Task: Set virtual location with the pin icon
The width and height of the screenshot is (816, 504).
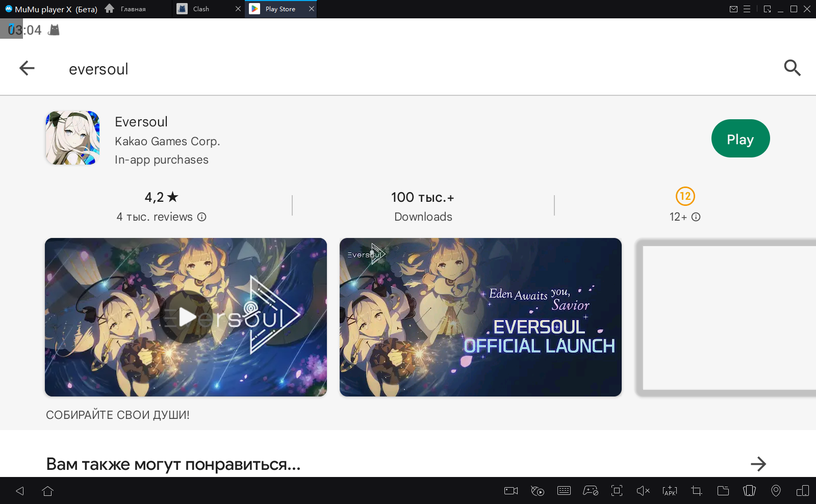Action: tap(776, 491)
